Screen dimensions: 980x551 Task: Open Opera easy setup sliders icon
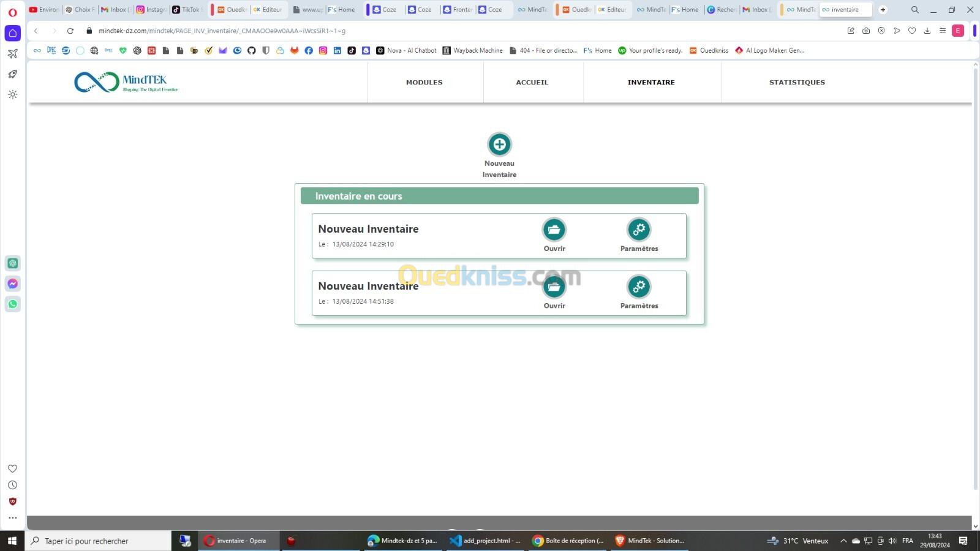[x=943, y=31]
